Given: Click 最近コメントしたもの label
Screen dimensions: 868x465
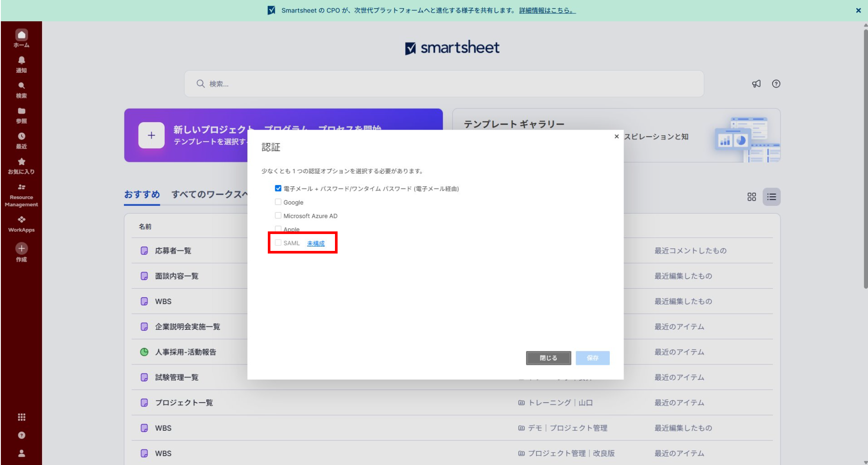Looking at the screenshot, I should (x=690, y=250).
